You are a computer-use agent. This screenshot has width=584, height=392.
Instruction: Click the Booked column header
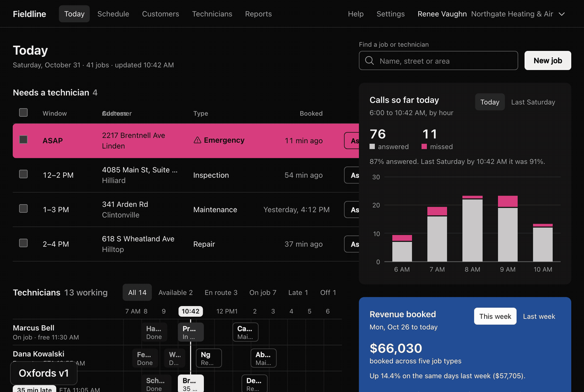point(311,114)
